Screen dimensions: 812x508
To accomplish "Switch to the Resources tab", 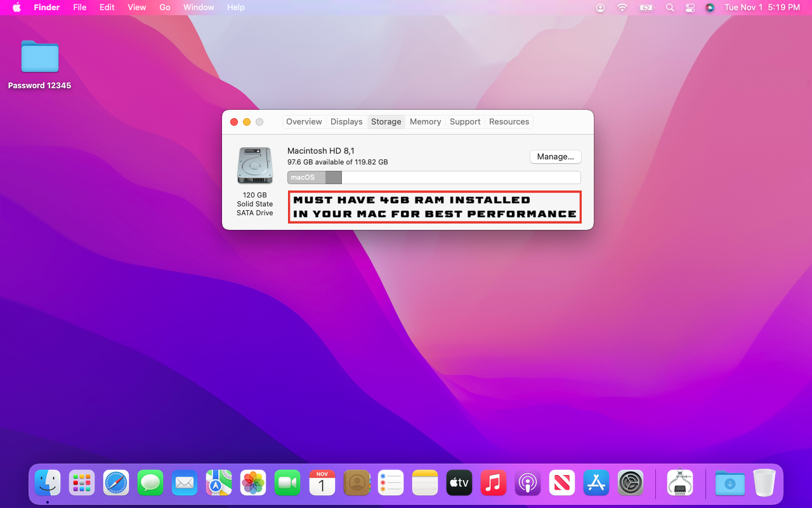I will coord(509,121).
